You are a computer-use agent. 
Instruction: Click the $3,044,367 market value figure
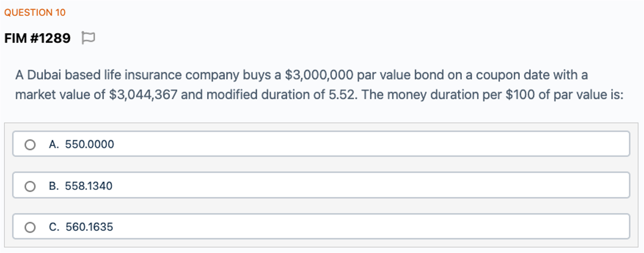[143, 95]
